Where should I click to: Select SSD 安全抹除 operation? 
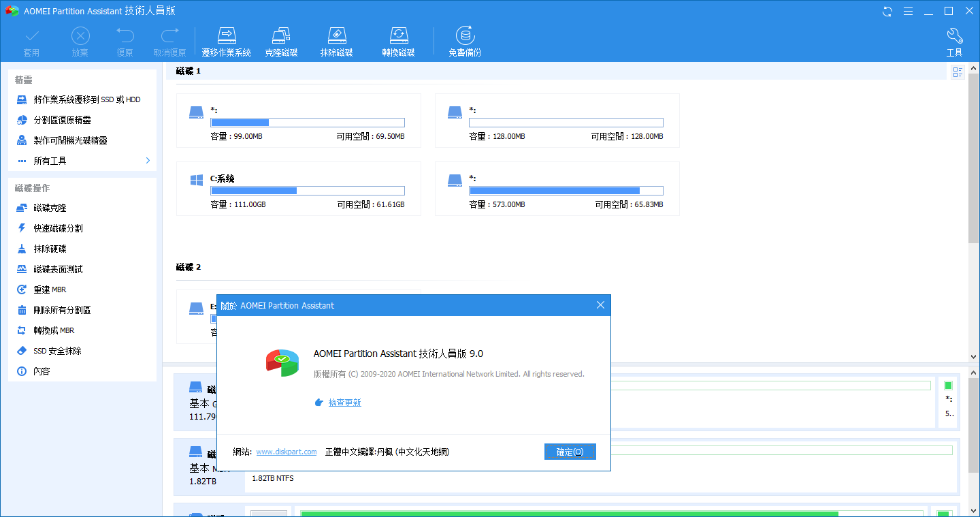tap(82, 351)
